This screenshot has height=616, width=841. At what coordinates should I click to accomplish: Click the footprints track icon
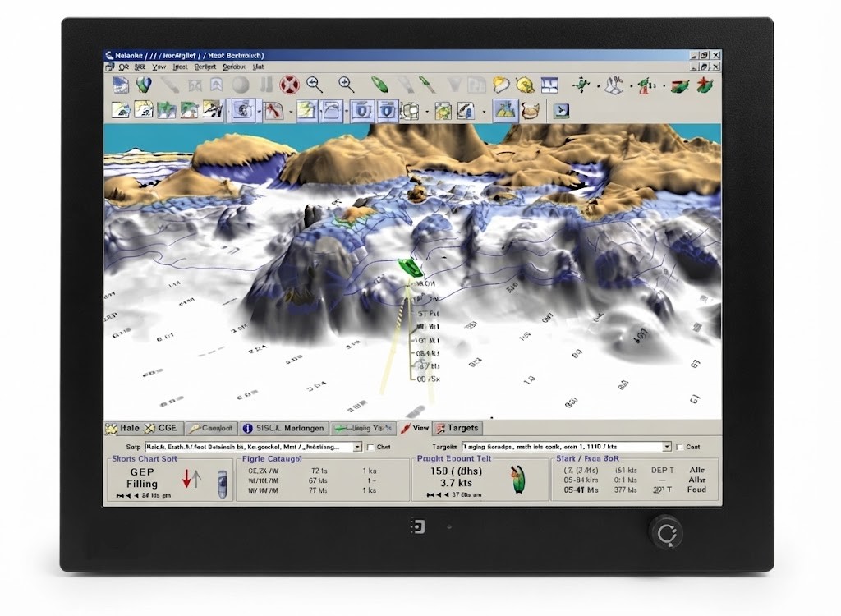[x=614, y=85]
